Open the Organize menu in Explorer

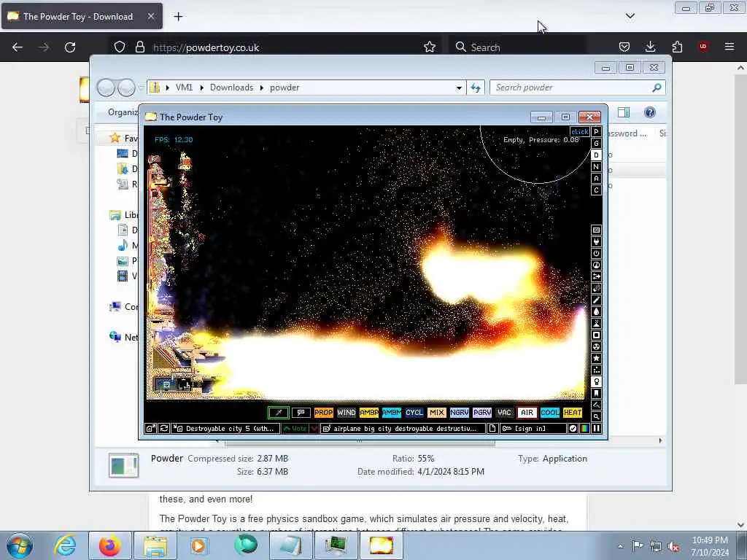[123, 112]
